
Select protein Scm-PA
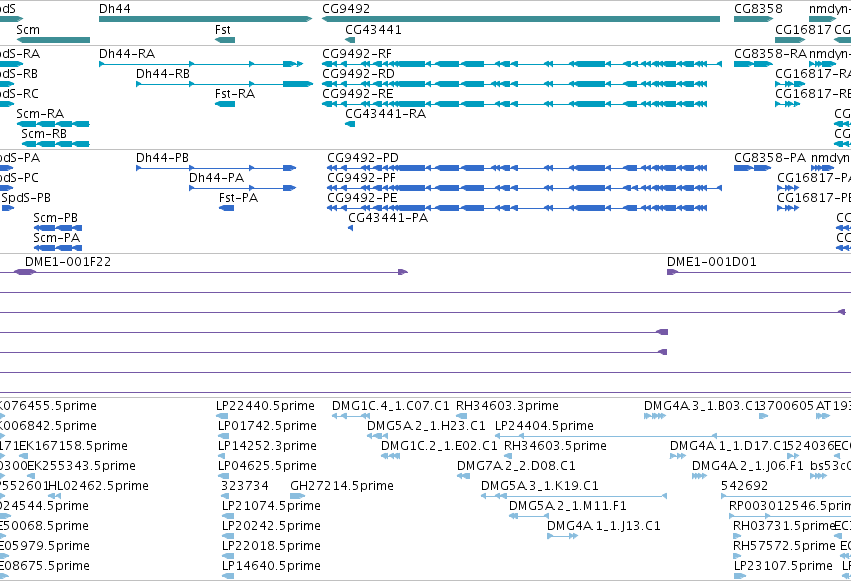58,248
